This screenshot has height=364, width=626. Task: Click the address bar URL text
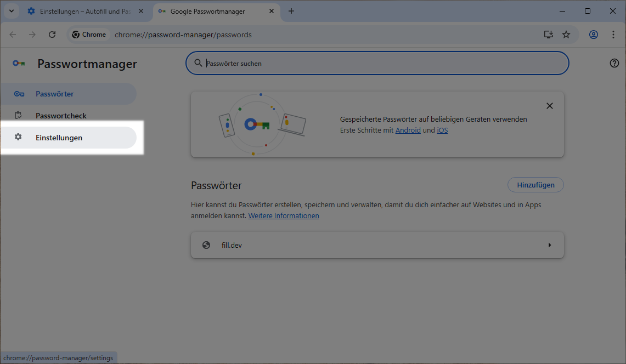point(183,35)
